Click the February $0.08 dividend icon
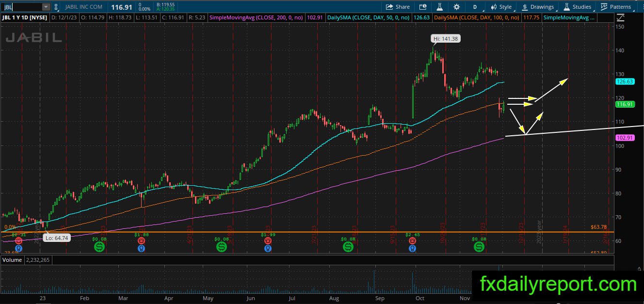The width and height of the screenshot is (644, 304). (x=99, y=247)
